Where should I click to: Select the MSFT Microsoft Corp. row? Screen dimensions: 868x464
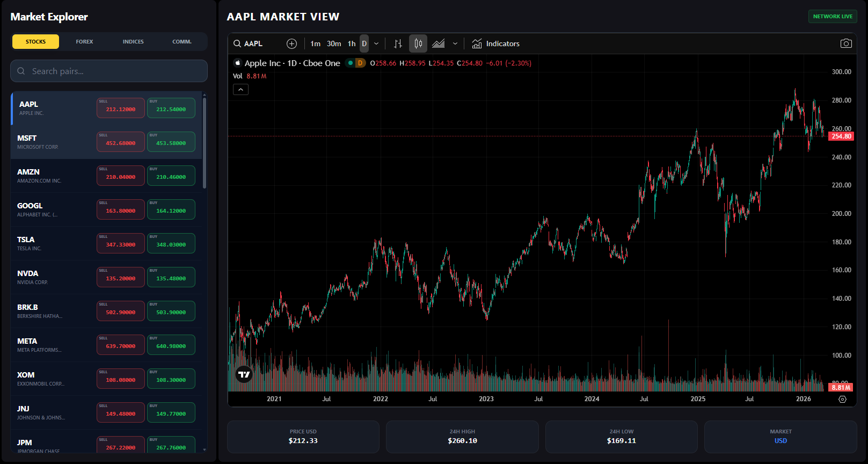(106, 142)
